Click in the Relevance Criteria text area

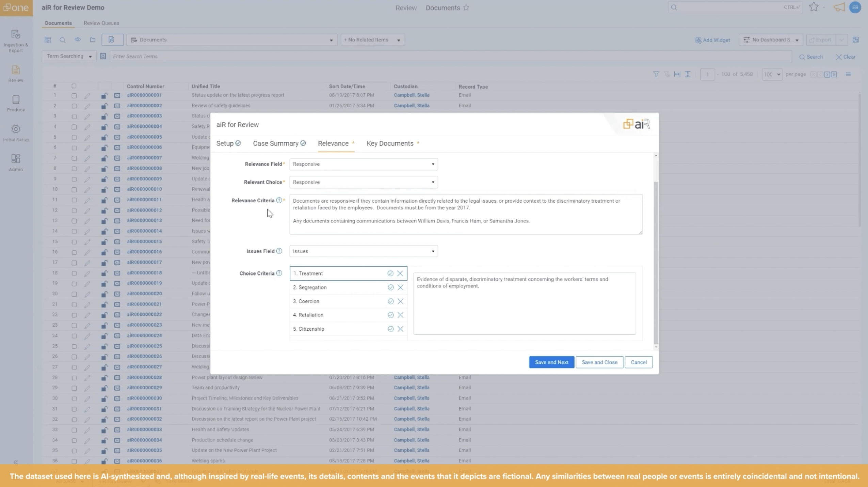click(465, 215)
